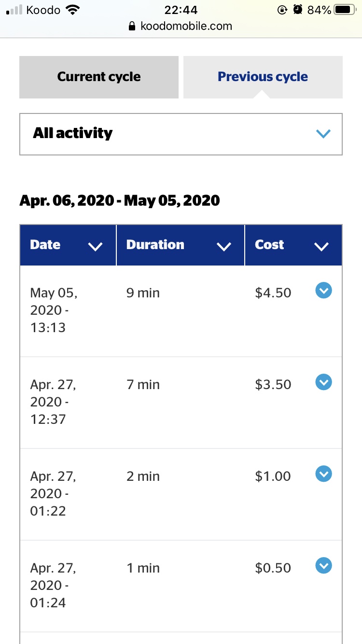
Task: Sort by the Date column chevron
Action: [x=96, y=247]
